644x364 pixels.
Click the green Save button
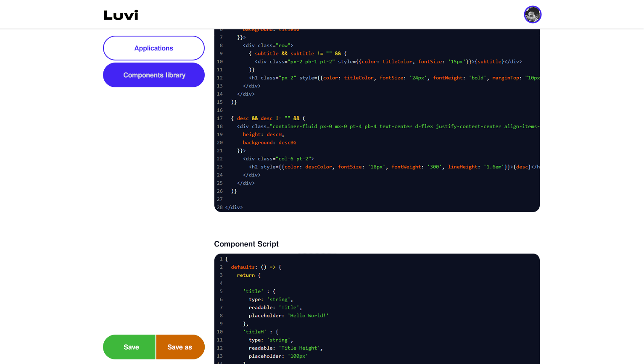point(129,347)
